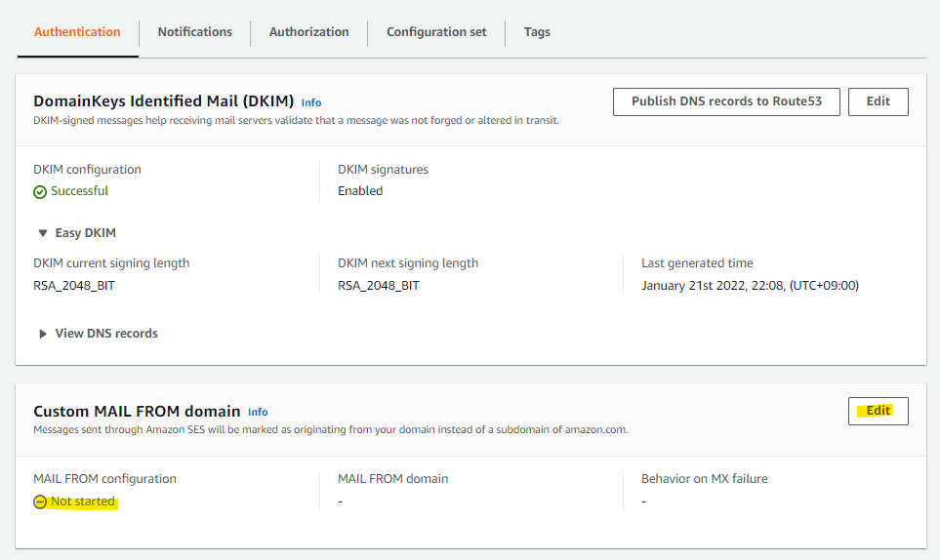Click Publish DNS records to Route53
The width and height of the screenshot is (940, 560).
(726, 101)
